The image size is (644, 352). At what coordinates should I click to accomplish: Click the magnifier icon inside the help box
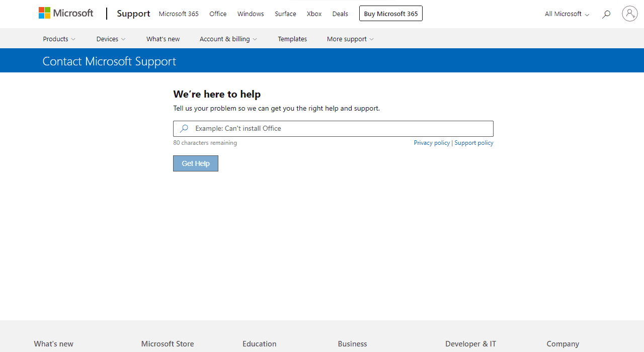point(184,129)
